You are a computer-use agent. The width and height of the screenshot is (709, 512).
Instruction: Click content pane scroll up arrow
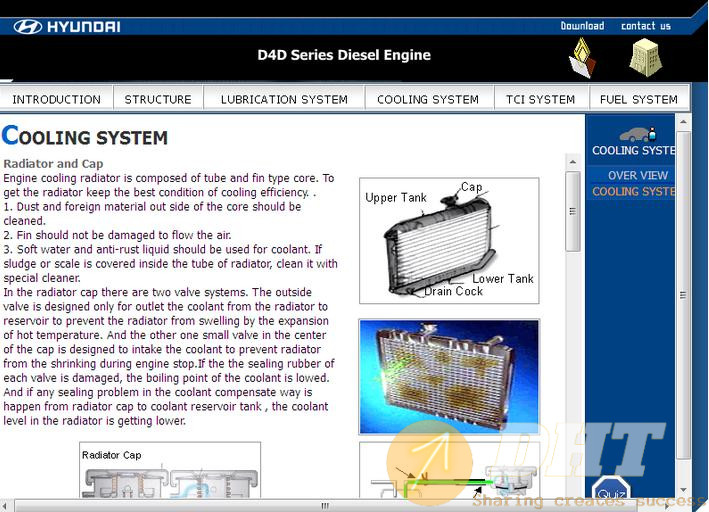click(573, 162)
